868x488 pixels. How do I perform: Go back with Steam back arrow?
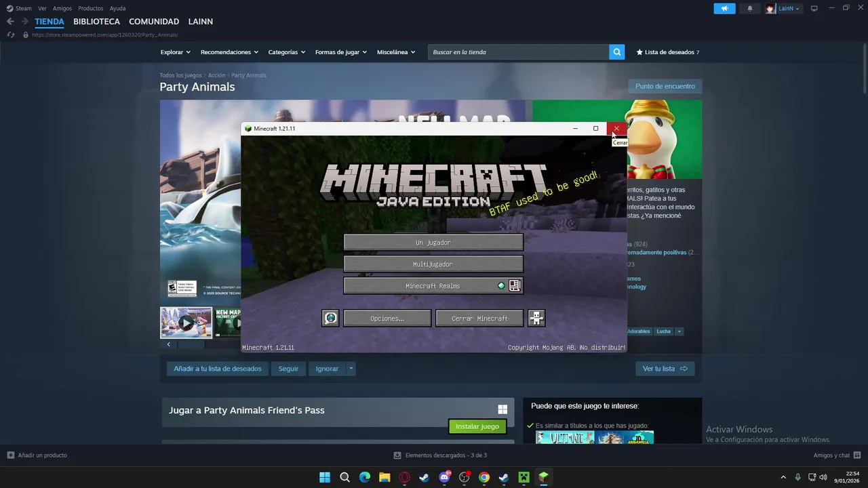tap(10, 22)
